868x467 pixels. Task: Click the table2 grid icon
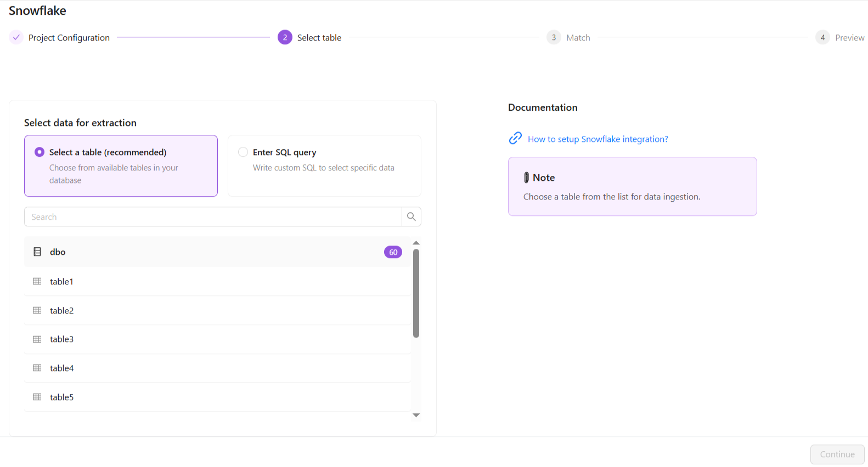[x=37, y=310]
